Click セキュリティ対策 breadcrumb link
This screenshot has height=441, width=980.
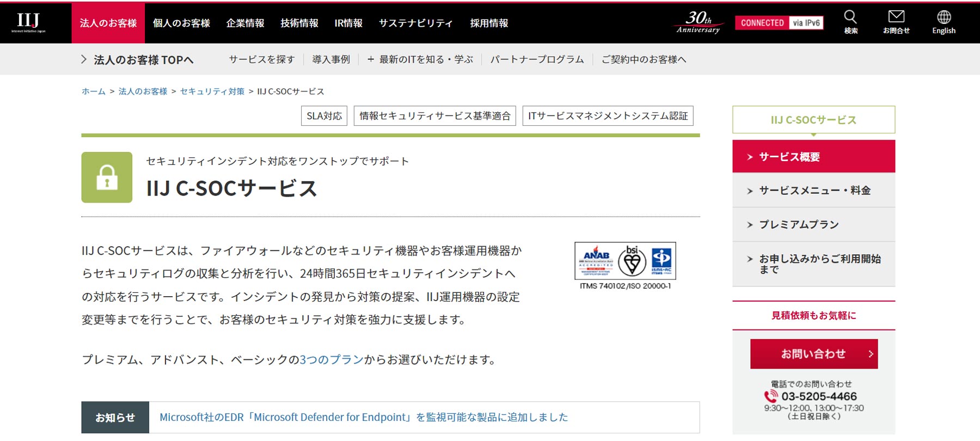[212, 91]
